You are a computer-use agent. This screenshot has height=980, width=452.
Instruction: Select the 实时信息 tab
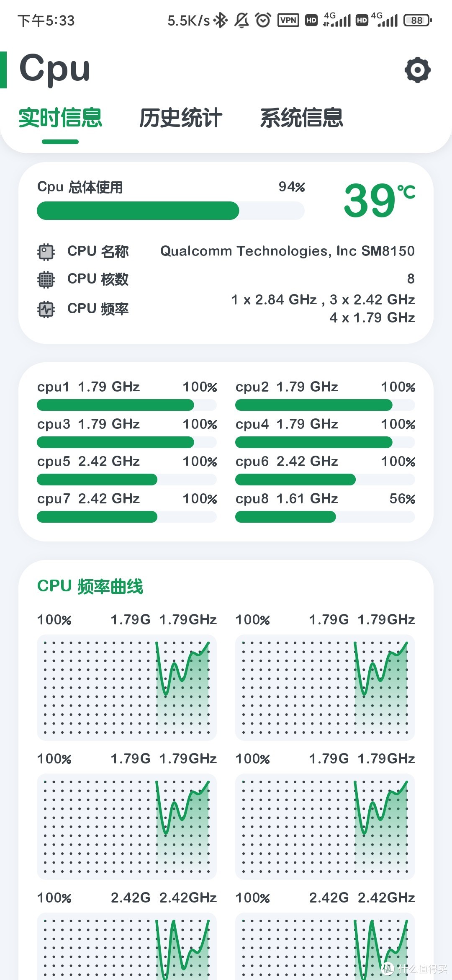60,118
